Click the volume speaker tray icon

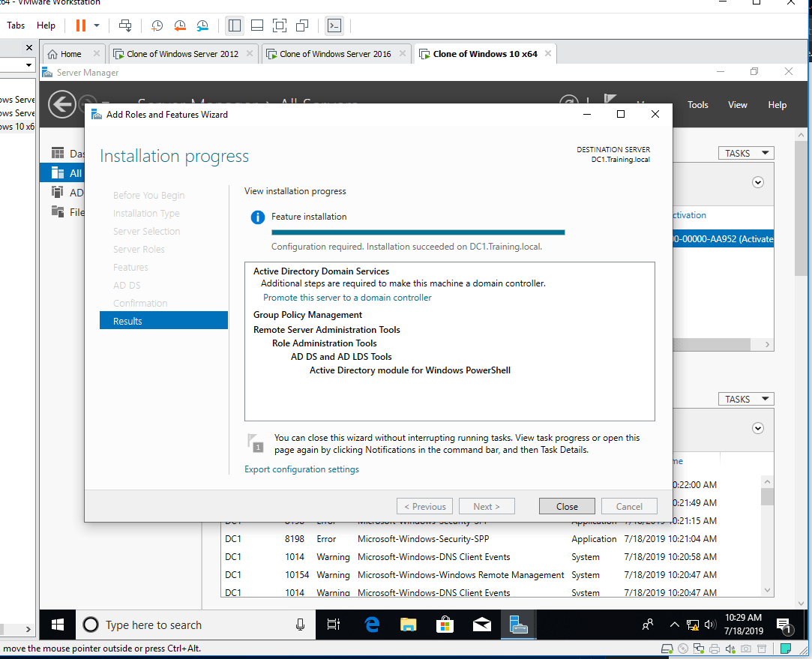click(710, 625)
